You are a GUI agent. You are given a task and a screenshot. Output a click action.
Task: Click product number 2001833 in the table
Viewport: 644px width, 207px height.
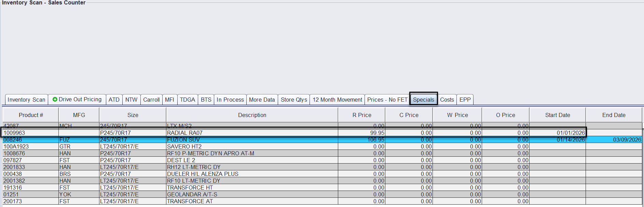[14, 167]
